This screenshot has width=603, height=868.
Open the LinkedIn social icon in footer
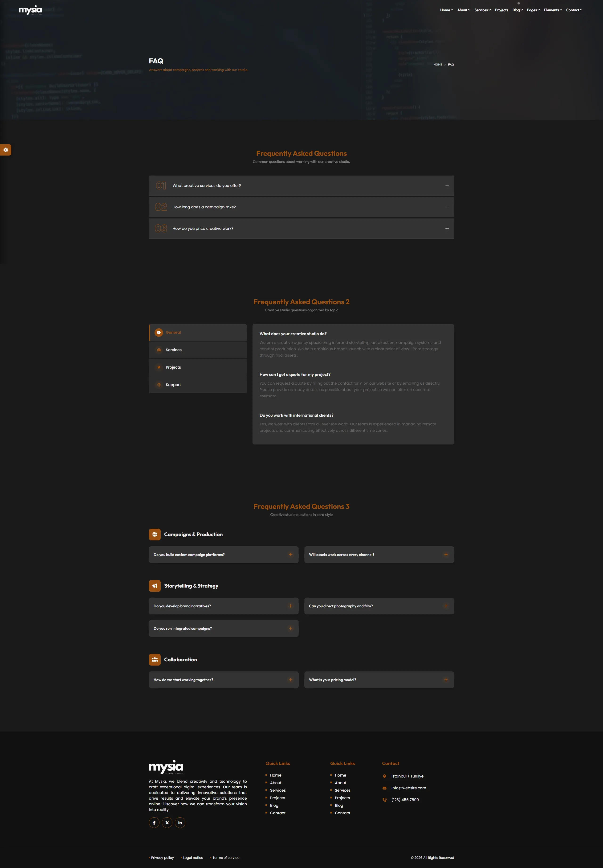point(180,823)
